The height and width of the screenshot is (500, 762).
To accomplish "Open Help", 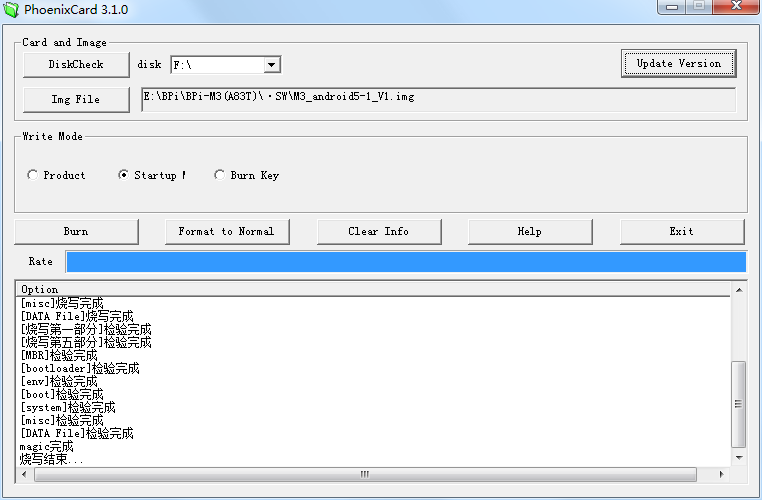I will point(529,231).
